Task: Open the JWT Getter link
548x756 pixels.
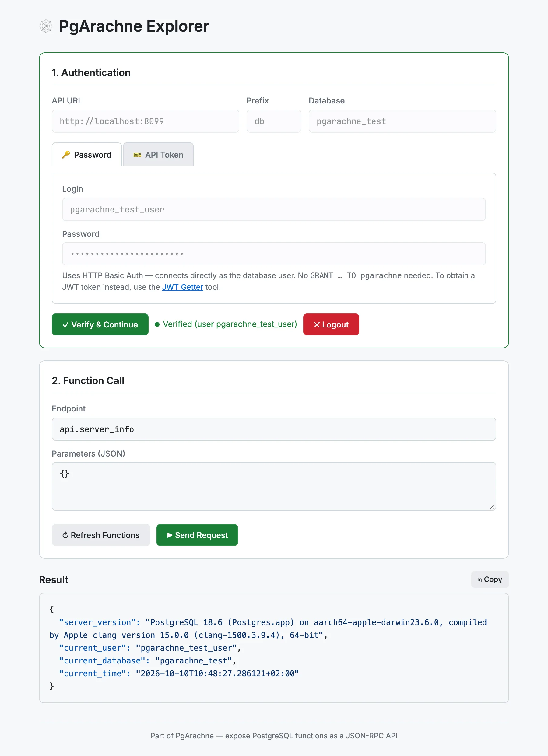Action: click(182, 287)
